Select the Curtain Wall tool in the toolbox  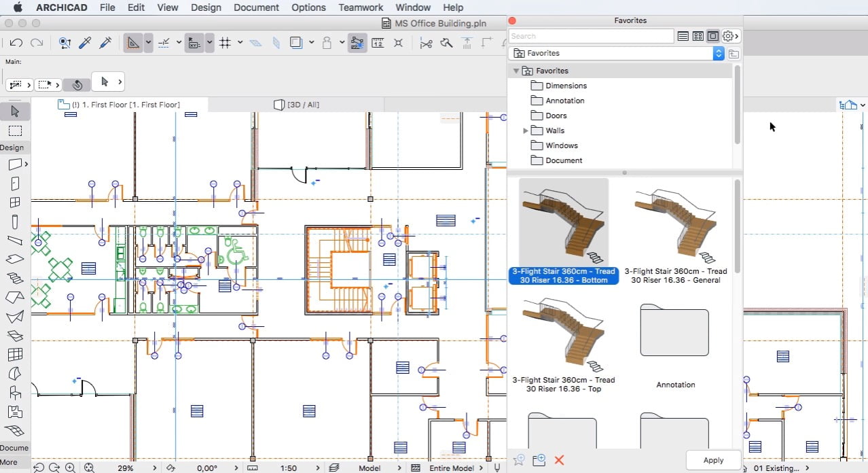coord(15,355)
